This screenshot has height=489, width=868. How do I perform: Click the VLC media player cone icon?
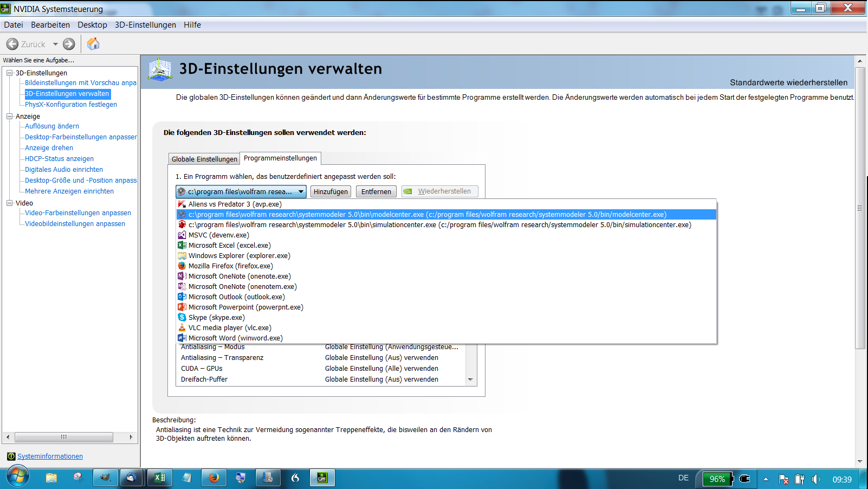pyautogui.click(x=182, y=328)
